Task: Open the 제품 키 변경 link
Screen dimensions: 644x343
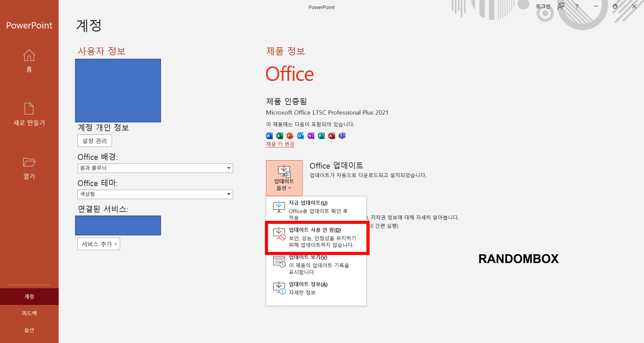Action: [280, 144]
